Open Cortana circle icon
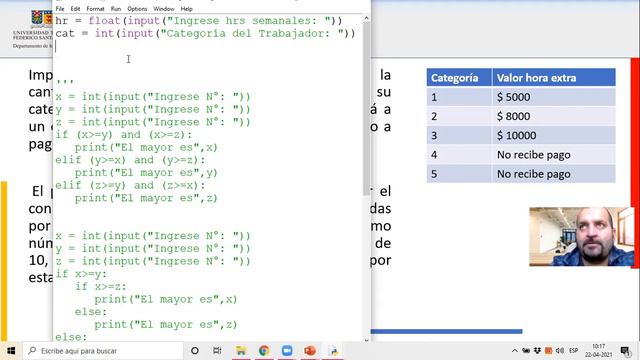The image size is (640, 360). (x=195, y=351)
